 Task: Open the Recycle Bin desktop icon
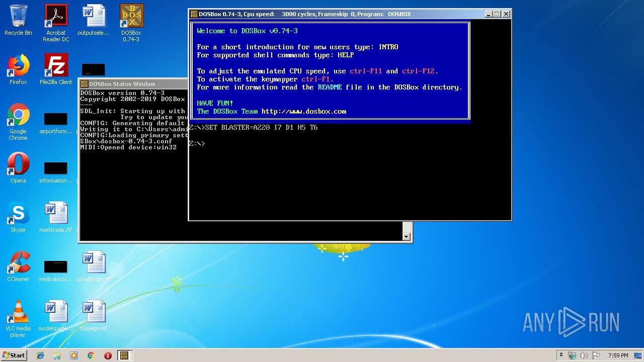point(18,21)
